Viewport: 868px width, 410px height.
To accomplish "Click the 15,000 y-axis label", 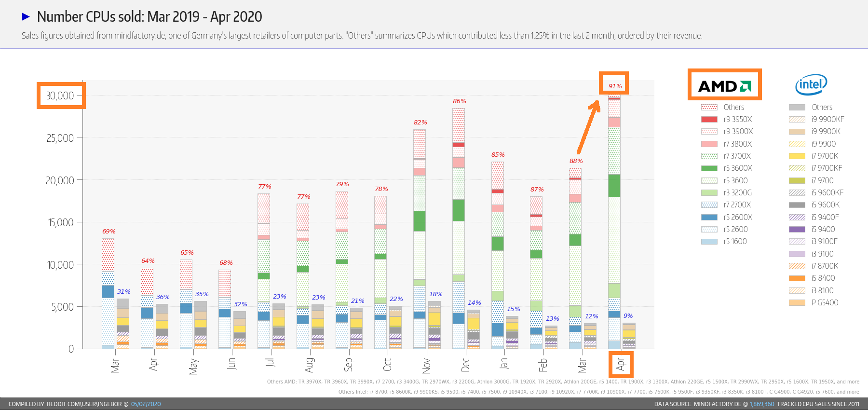I will pos(61,222).
